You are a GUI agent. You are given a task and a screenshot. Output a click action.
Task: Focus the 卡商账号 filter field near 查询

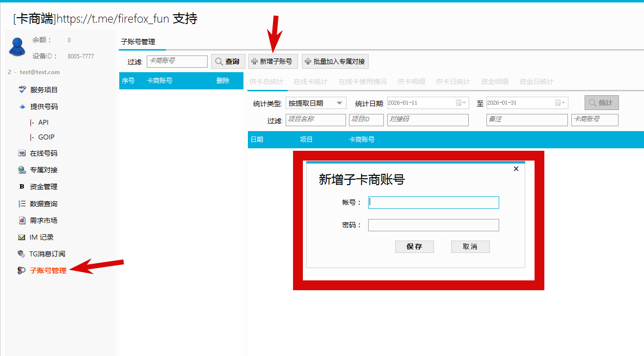(x=177, y=61)
